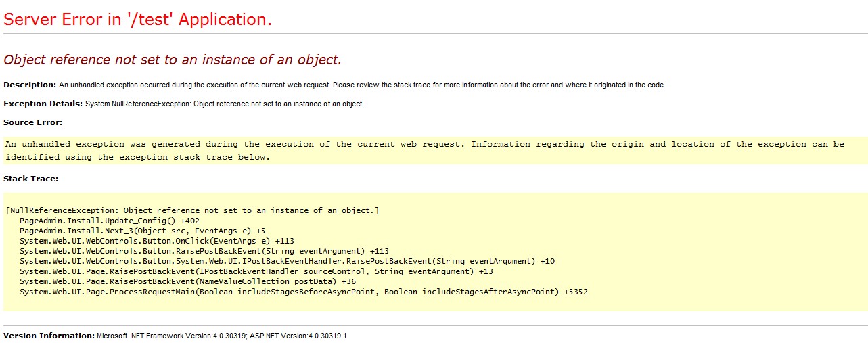Click the 'Server Error in /test Application' heading
The height and width of the screenshot is (343, 868).
coord(137,20)
